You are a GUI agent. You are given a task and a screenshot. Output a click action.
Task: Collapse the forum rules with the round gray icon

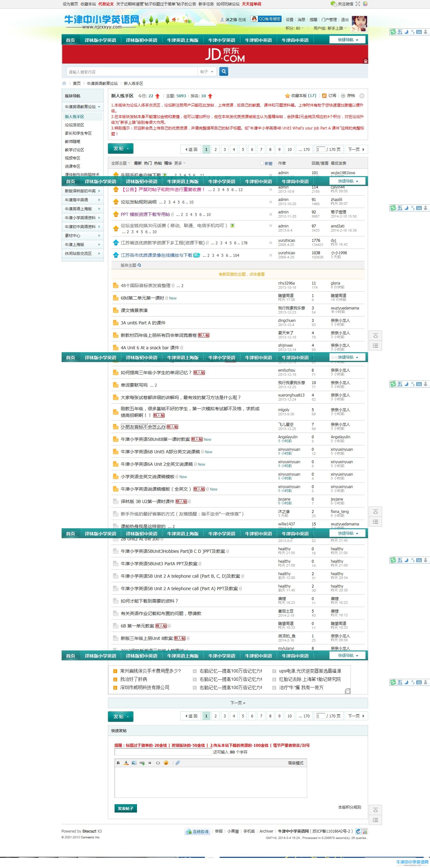pyautogui.click(x=362, y=96)
